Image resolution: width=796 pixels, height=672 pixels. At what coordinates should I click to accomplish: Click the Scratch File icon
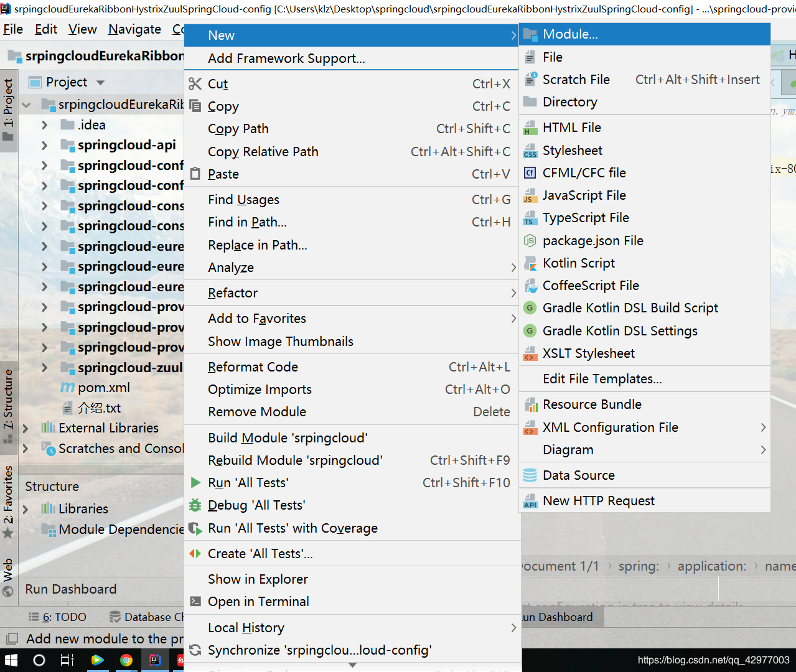click(530, 79)
